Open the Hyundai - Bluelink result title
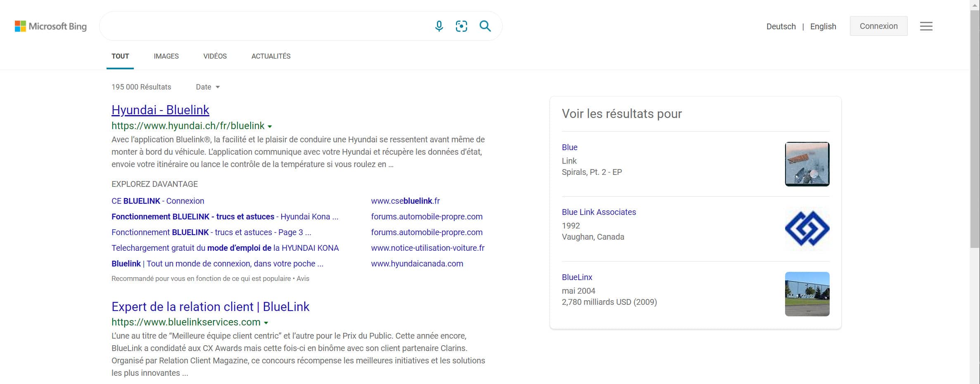 pos(160,110)
